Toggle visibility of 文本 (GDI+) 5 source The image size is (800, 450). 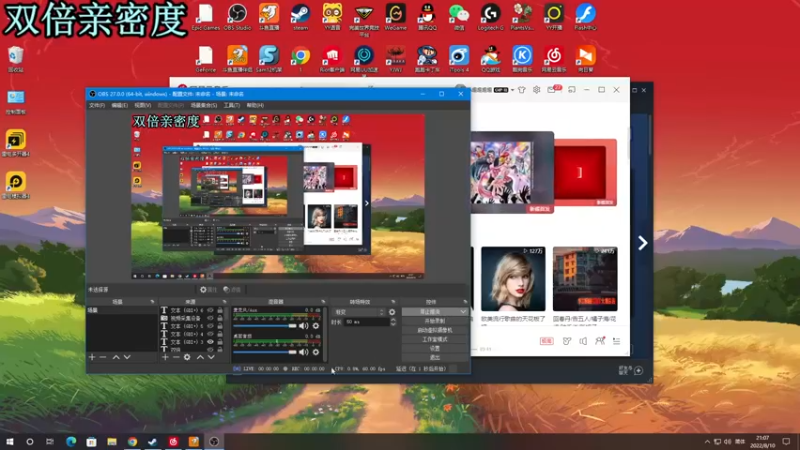pyautogui.click(x=210, y=326)
